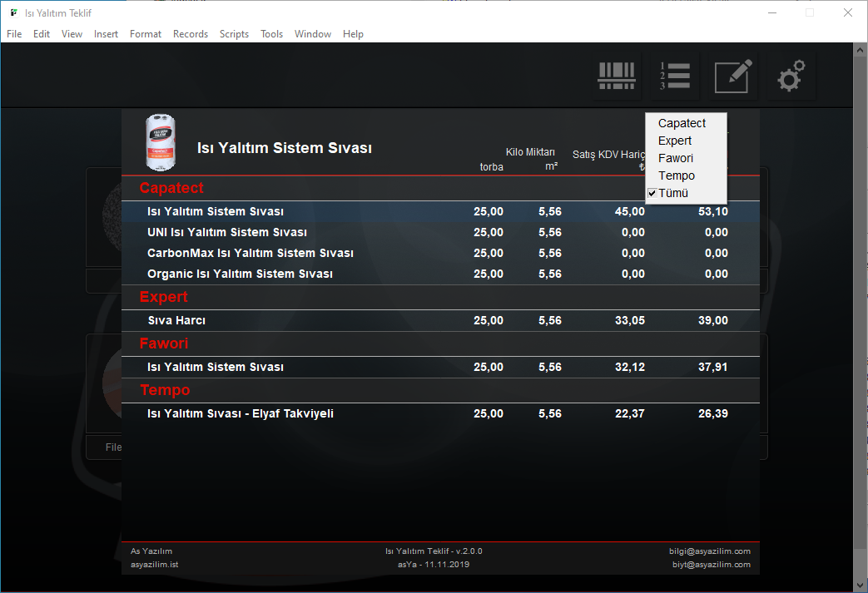
Task: Select the UNI Isı Yalıtım Sistem Sıvası row
Action: tap(440, 232)
